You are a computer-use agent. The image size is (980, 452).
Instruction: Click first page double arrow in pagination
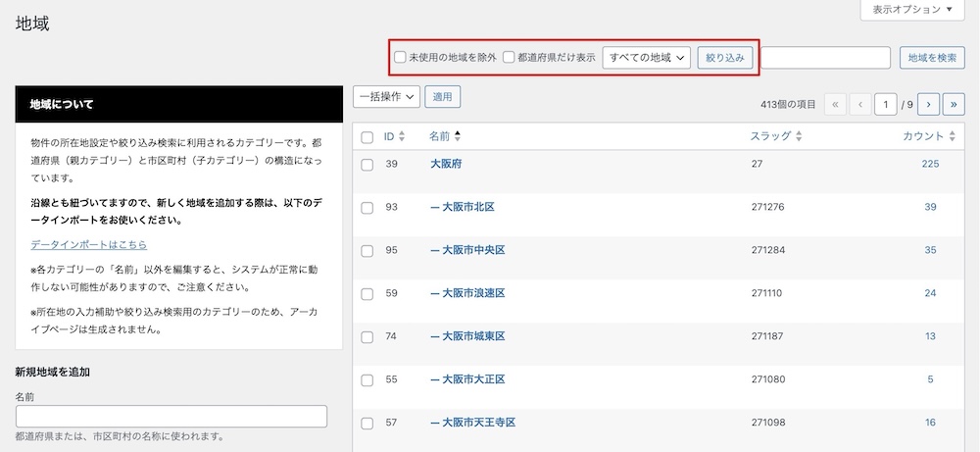pos(835,104)
